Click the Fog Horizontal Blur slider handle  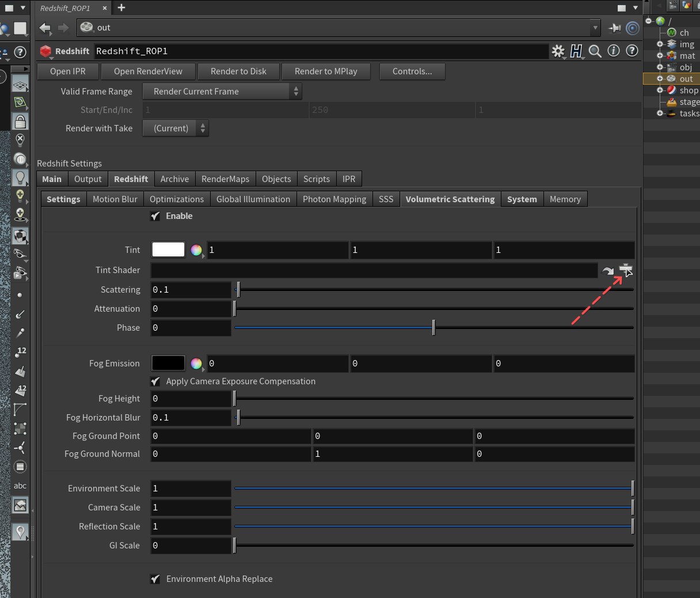tap(238, 418)
